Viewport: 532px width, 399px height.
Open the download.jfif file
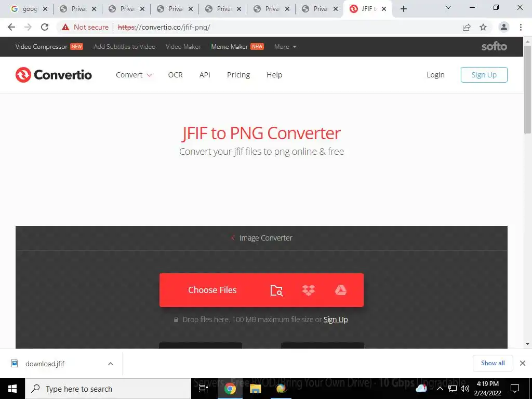pyautogui.click(x=45, y=364)
